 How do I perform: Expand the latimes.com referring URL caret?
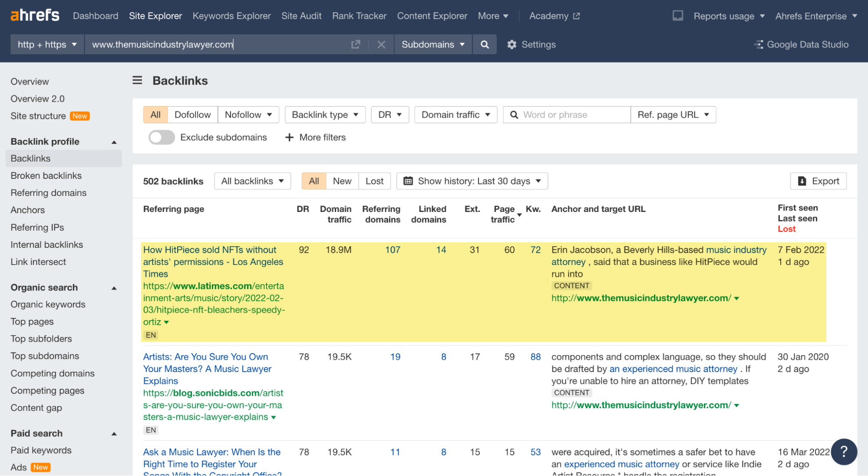point(166,322)
